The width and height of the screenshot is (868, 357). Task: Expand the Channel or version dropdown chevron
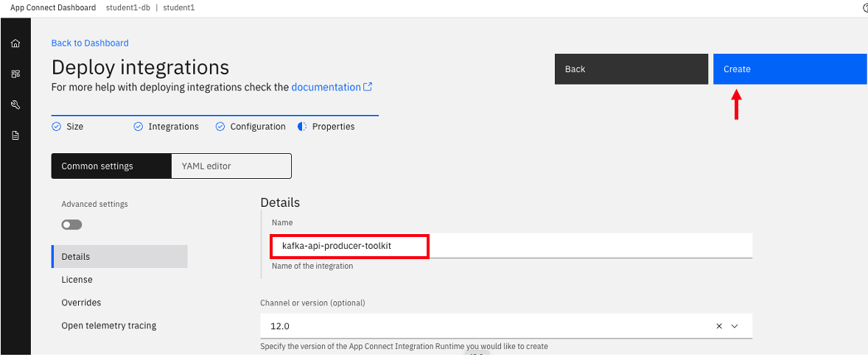(735, 326)
